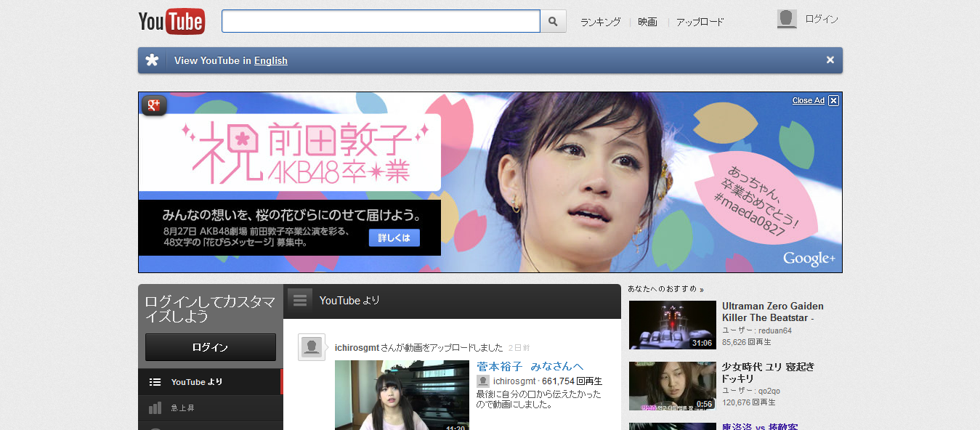The width and height of the screenshot is (980, 430).
Task: Click the bar chart icon beside 急上昇
Action: (x=155, y=408)
